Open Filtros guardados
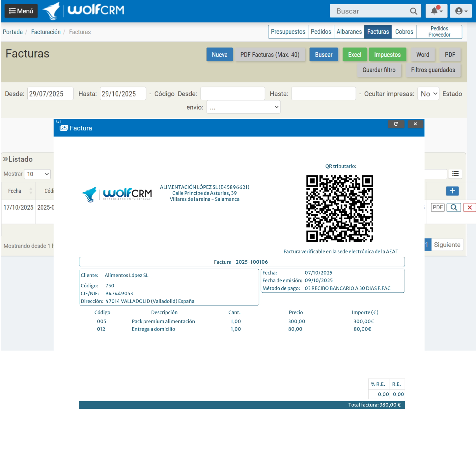This screenshot has height=476, width=476. (x=433, y=70)
